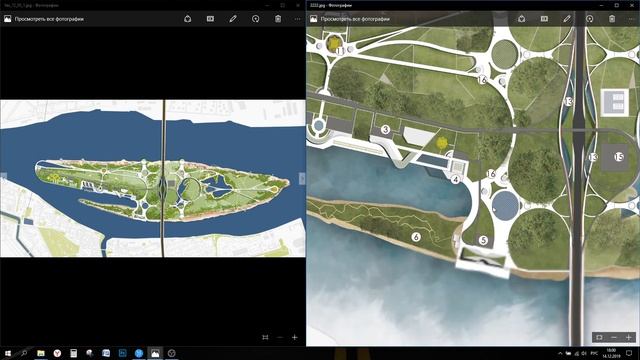Zoom out minus in left Photos window
Viewport: 640px width, 360px height.
(x=280, y=337)
